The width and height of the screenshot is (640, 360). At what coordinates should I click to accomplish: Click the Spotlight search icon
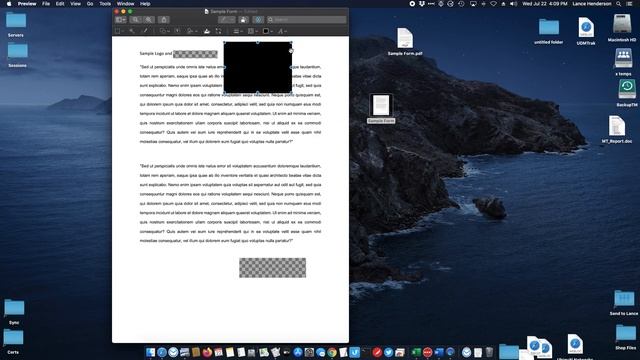coord(619,4)
